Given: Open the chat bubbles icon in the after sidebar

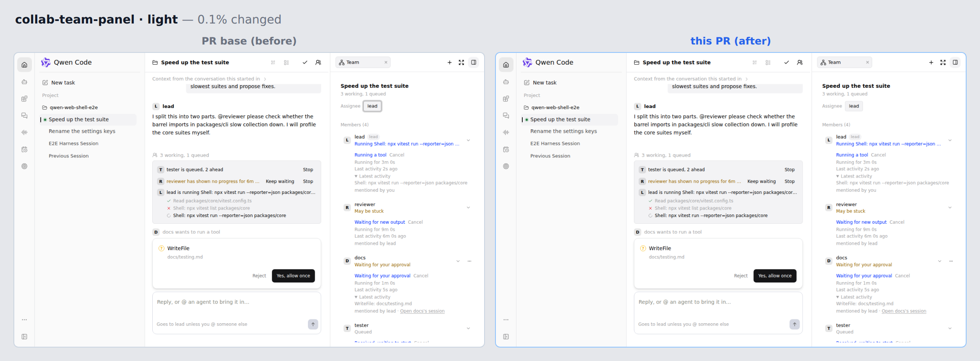Looking at the screenshot, I should coord(506,115).
